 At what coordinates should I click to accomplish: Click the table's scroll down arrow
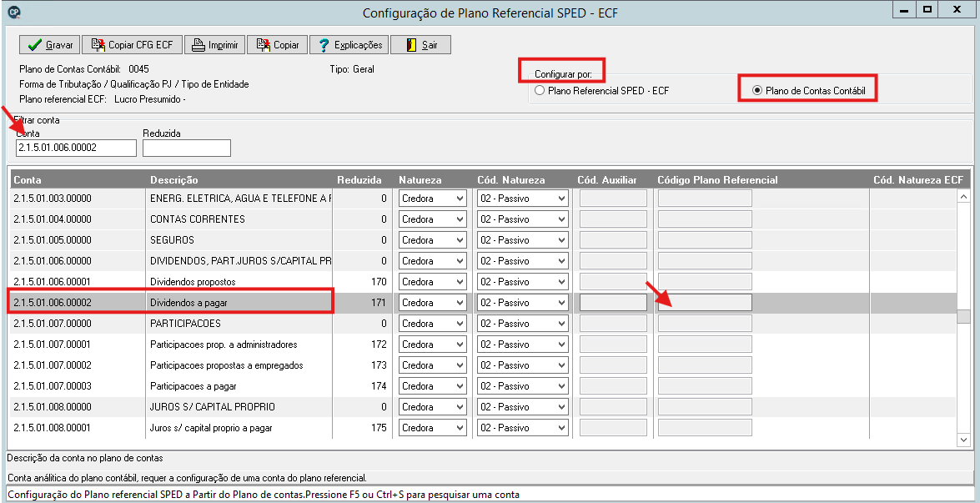(x=964, y=440)
